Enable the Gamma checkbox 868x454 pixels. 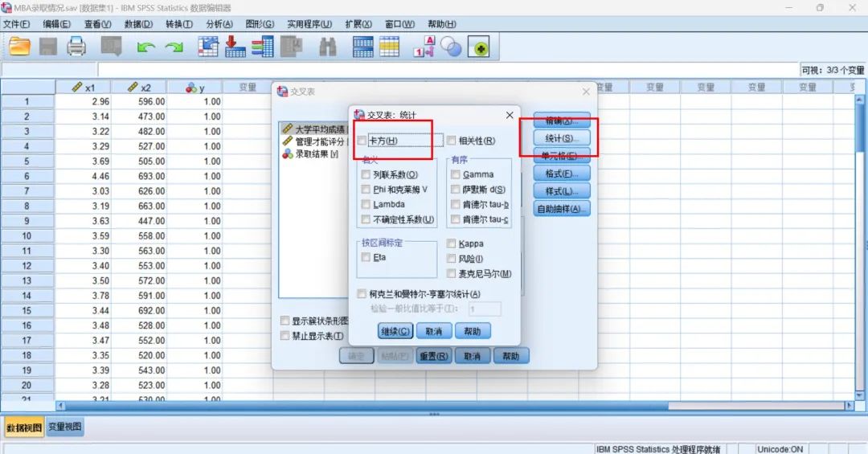pyautogui.click(x=455, y=174)
